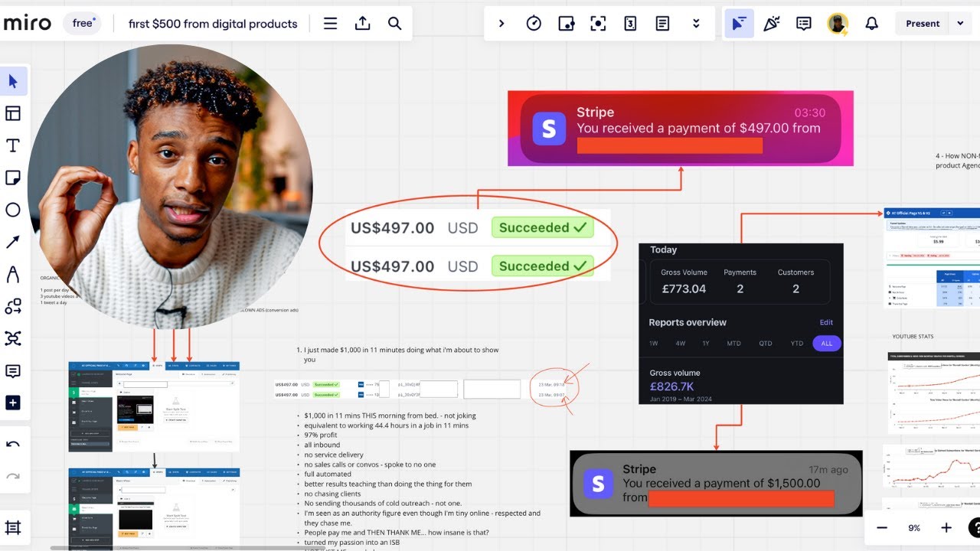Click the 'MTD' range in Reports overview
Image resolution: width=980 pixels, height=551 pixels.
tap(733, 344)
